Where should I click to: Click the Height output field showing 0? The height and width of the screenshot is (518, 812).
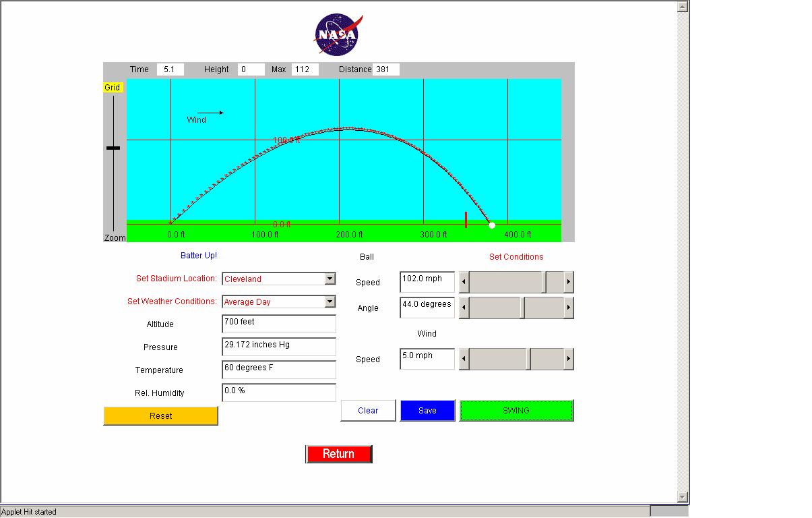click(251, 69)
